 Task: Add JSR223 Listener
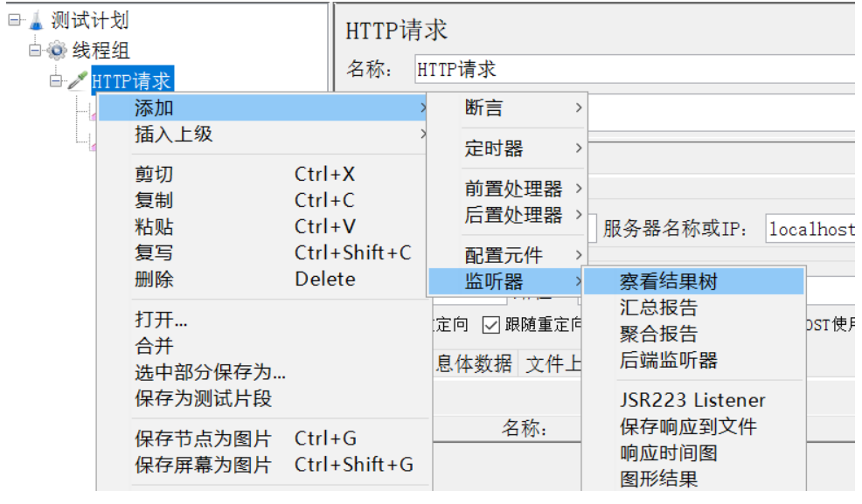click(694, 400)
